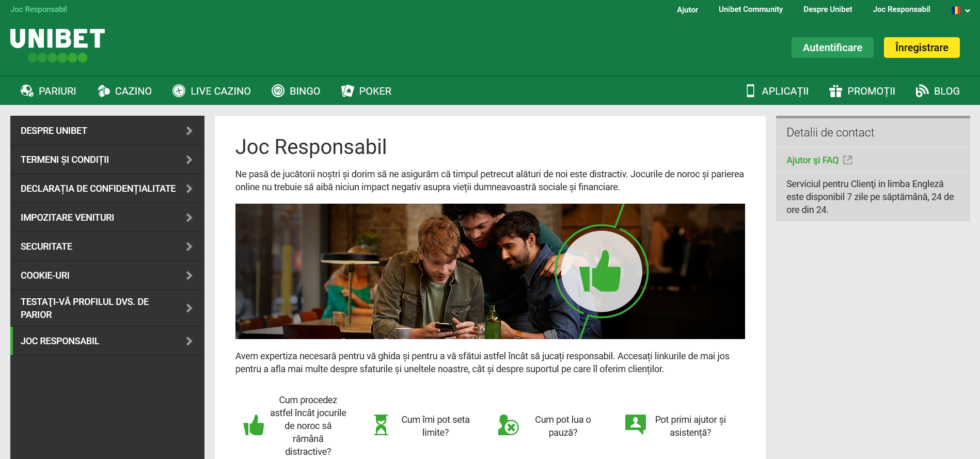Expand the Joc Responsabil sidebar chevron

click(189, 341)
